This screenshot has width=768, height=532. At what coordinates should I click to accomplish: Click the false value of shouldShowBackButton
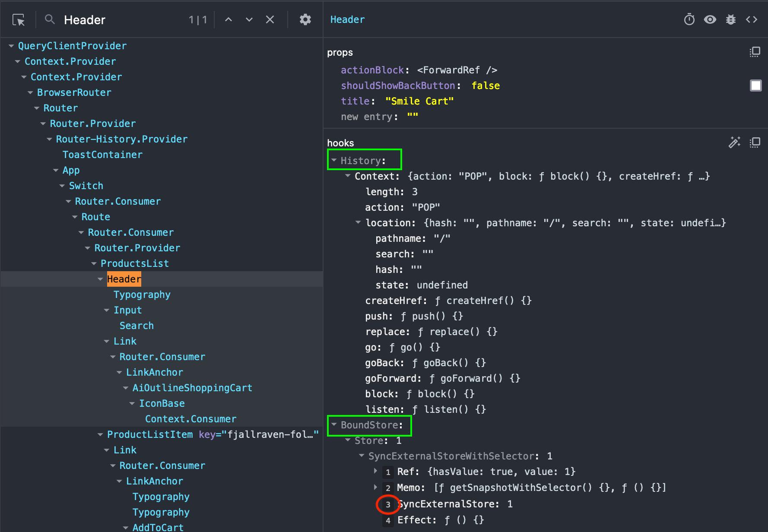click(486, 85)
